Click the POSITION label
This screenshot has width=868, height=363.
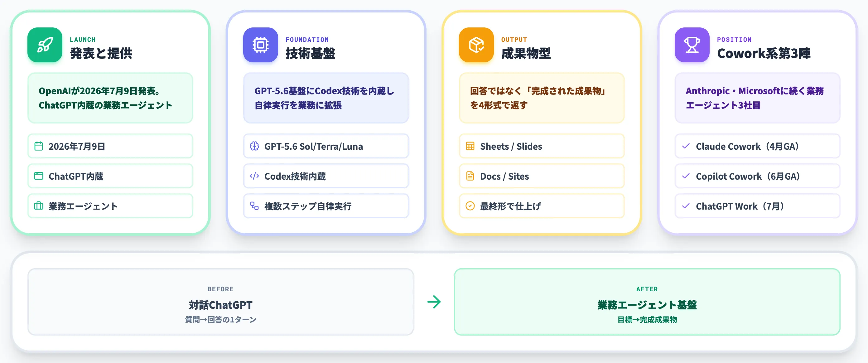[x=734, y=39]
